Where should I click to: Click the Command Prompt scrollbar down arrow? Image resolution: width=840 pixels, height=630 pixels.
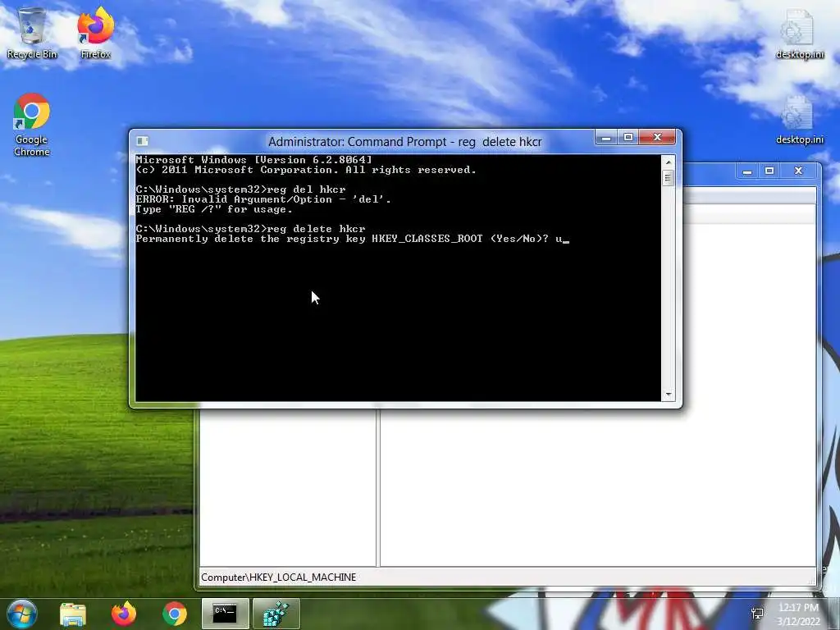point(668,395)
